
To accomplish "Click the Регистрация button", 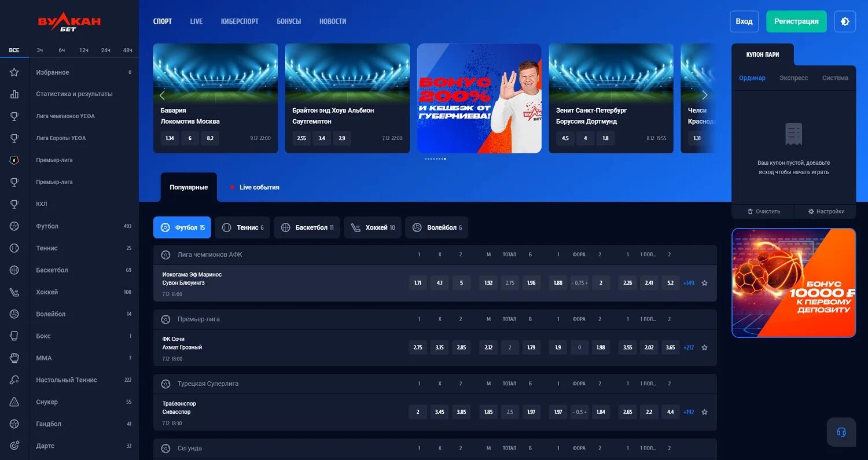I will pos(796,21).
